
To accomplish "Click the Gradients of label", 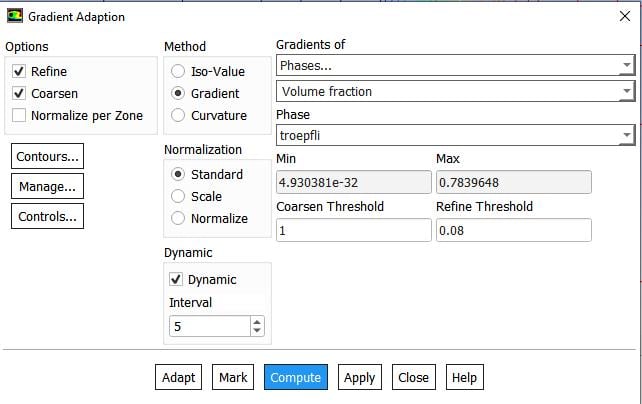I will click(310, 44).
